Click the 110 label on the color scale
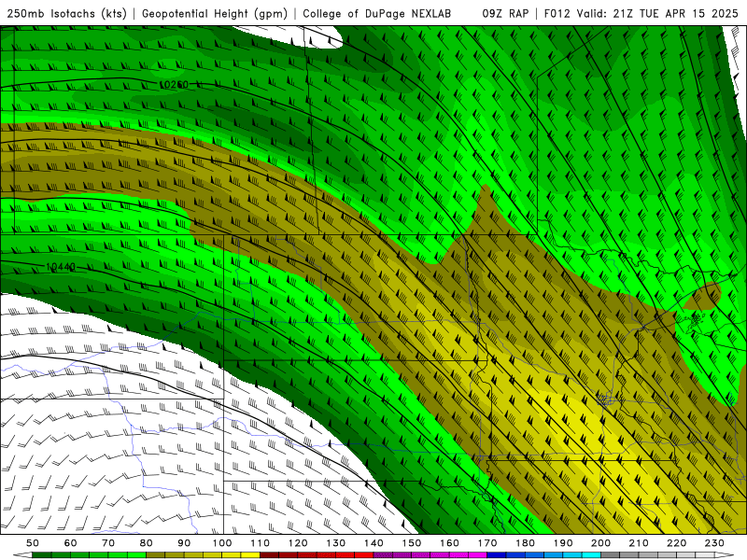The height and width of the screenshot is (560, 747). click(261, 543)
